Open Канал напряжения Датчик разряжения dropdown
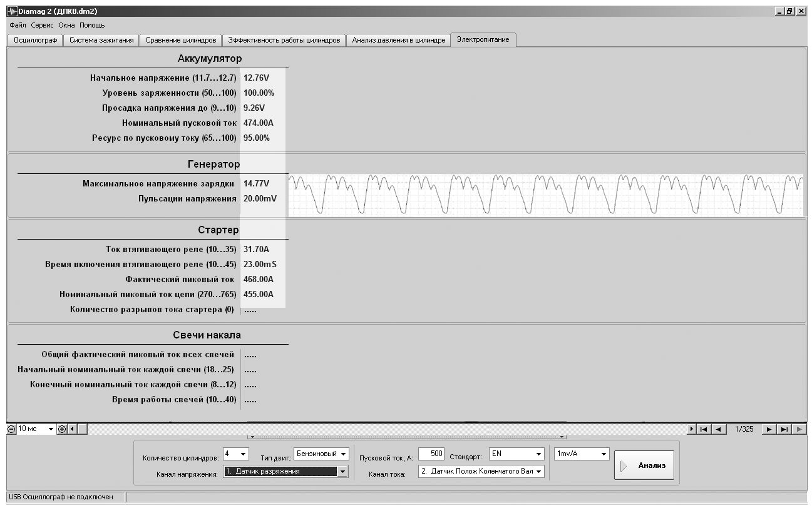Image resolution: width=812 pixels, height=508 pixels. click(342, 472)
